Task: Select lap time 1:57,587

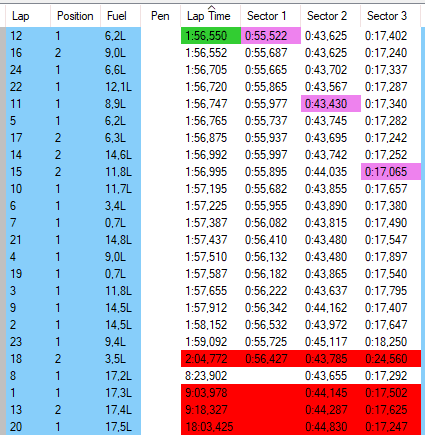Action: pyautogui.click(x=206, y=274)
